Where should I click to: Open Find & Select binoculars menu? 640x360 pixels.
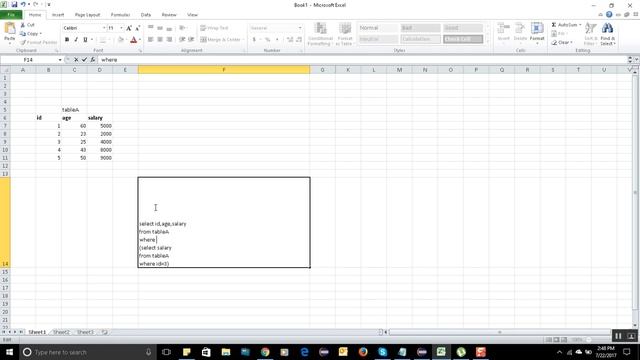(607, 33)
